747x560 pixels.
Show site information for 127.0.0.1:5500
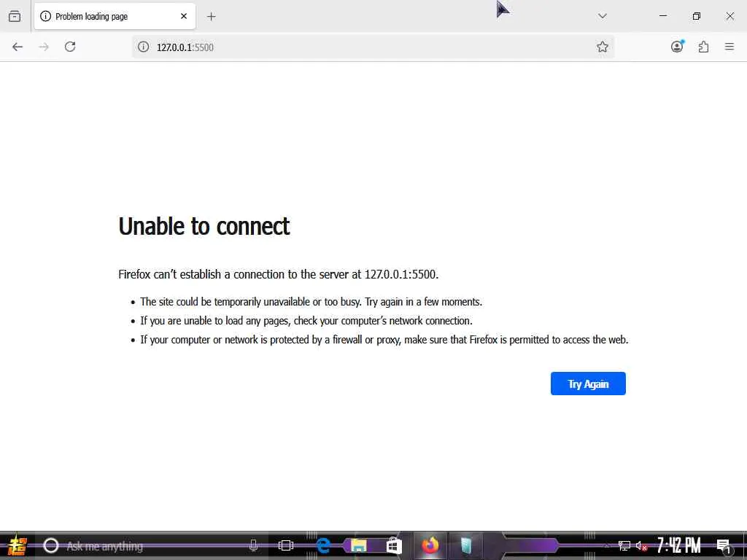click(x=144, y=47)
